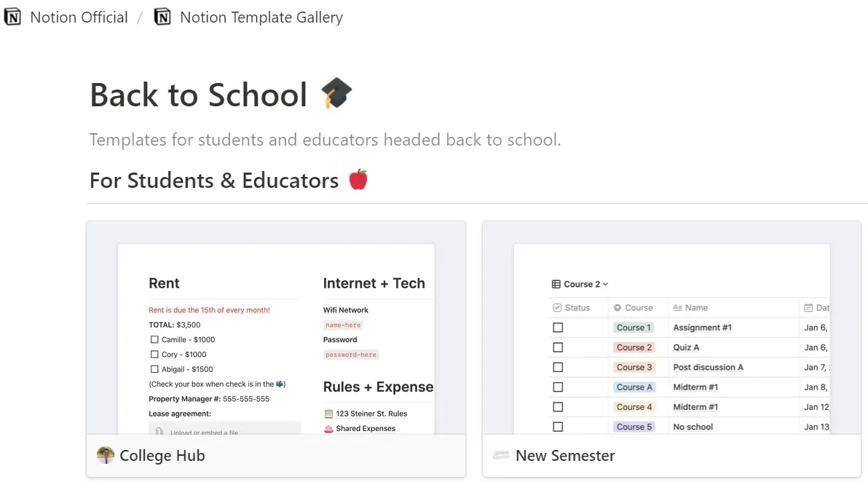This screenshot has width=868, height=482.
Task: Click the Notion logo beside Notion Official
Action: (x=12, y=17)
